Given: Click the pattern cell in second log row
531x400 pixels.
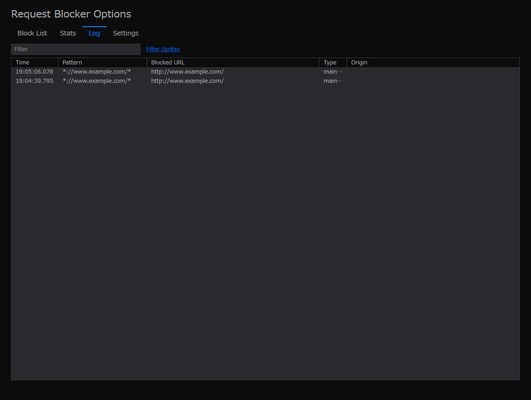Looking at the screenshot, I should tap(97, 81).
